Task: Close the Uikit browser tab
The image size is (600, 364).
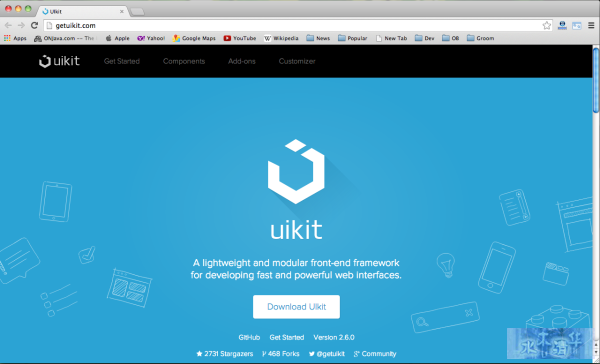Action: coord(122,11)
